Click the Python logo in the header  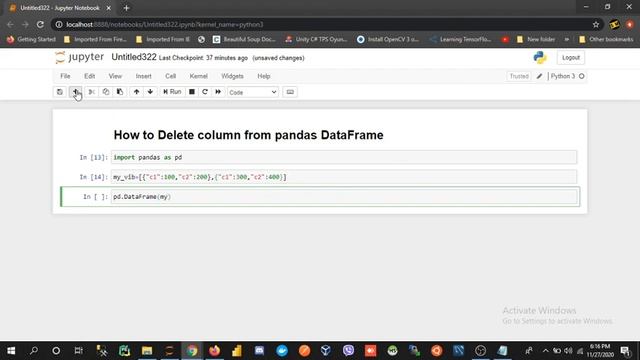point(540,58)
